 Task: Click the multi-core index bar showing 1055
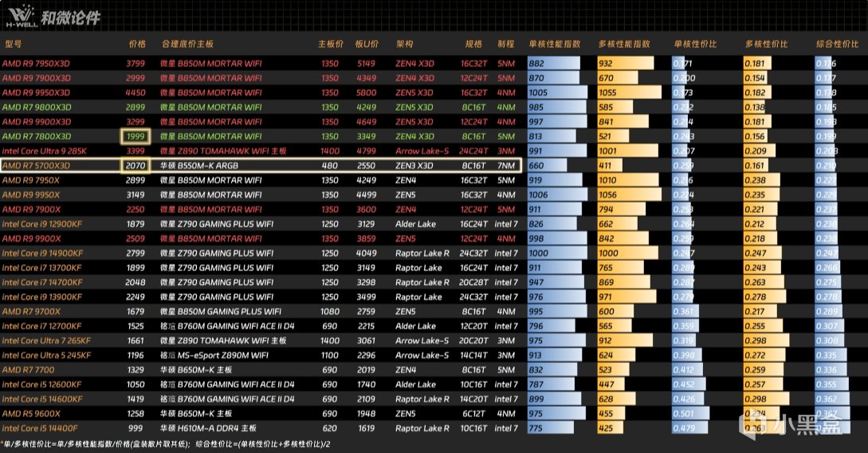click(x=630, y=93)
